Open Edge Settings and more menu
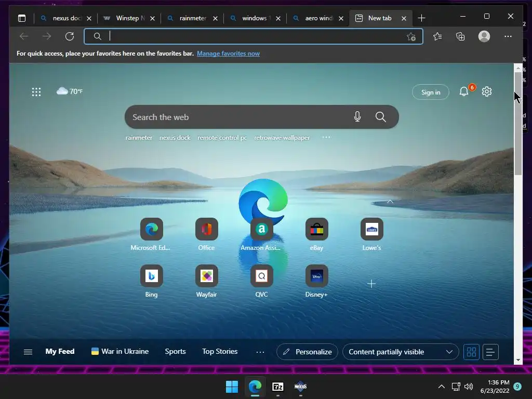The height and width of the screenshot is (399, 532). tap(508, 36)
